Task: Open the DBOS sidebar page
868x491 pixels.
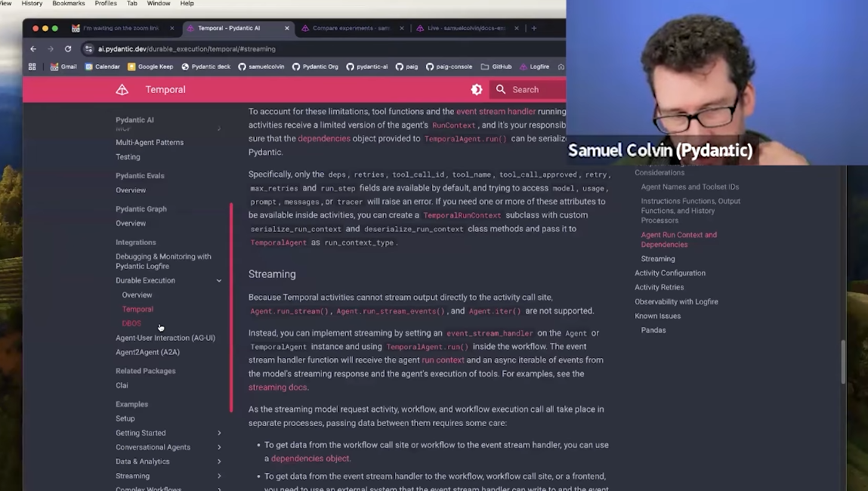Action: 131,323
